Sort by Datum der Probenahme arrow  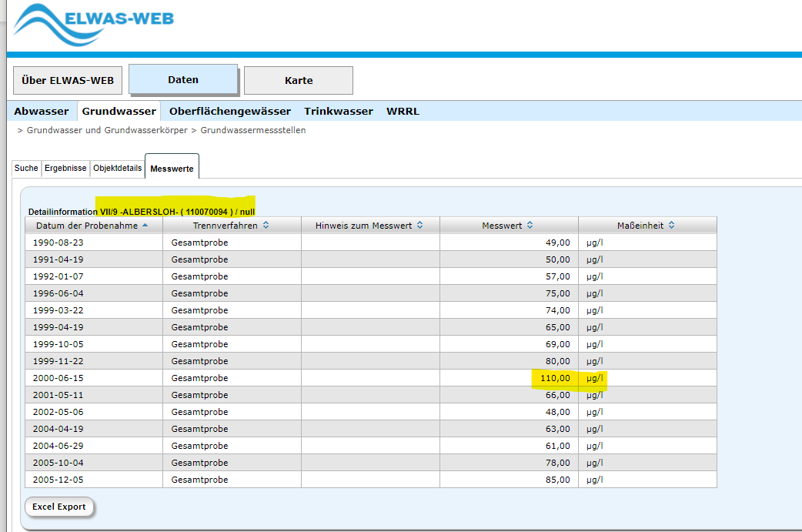click(145, 225)
